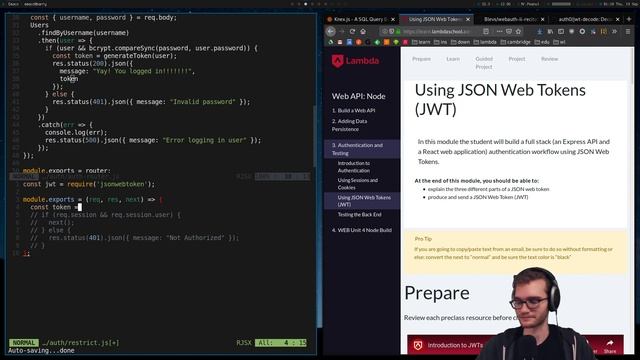Jump to the Review section tab

tap(549, 59)
